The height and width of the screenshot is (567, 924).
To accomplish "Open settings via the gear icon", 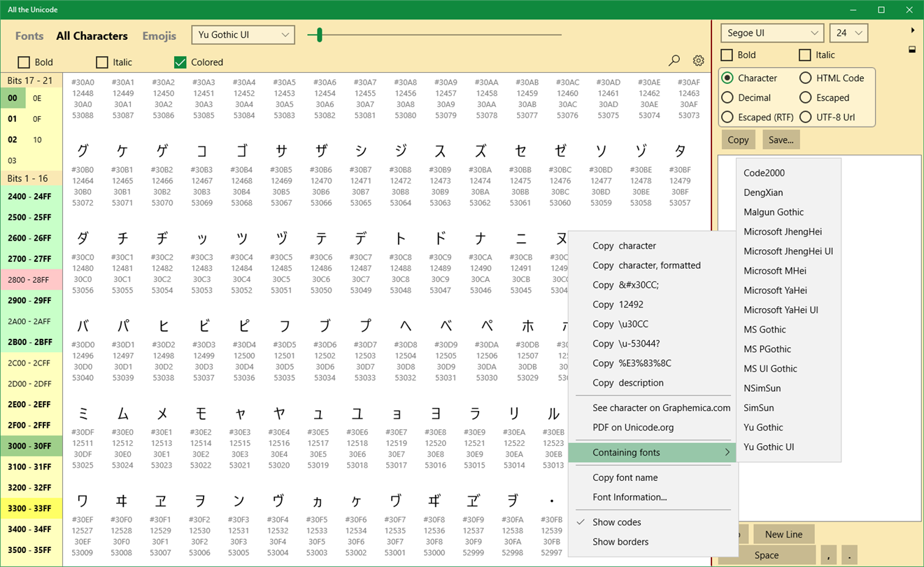I will coord(698,61).
